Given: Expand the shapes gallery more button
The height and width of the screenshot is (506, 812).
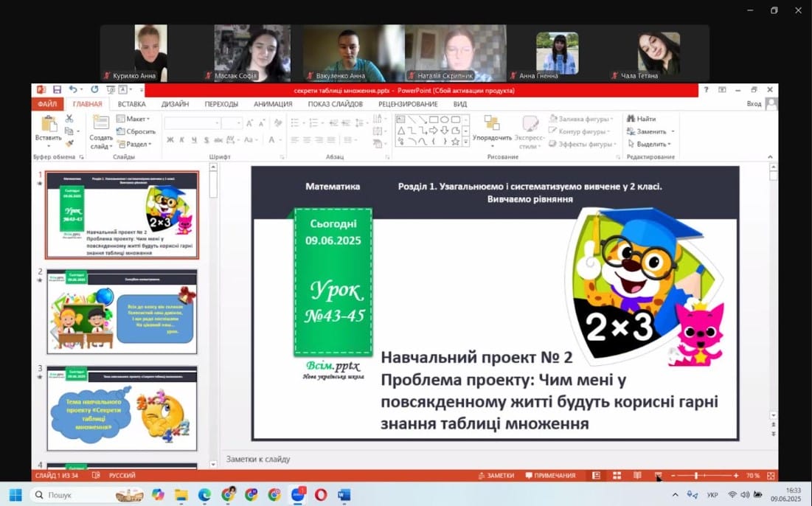Looking at the screenshot, I should point(465,142).
